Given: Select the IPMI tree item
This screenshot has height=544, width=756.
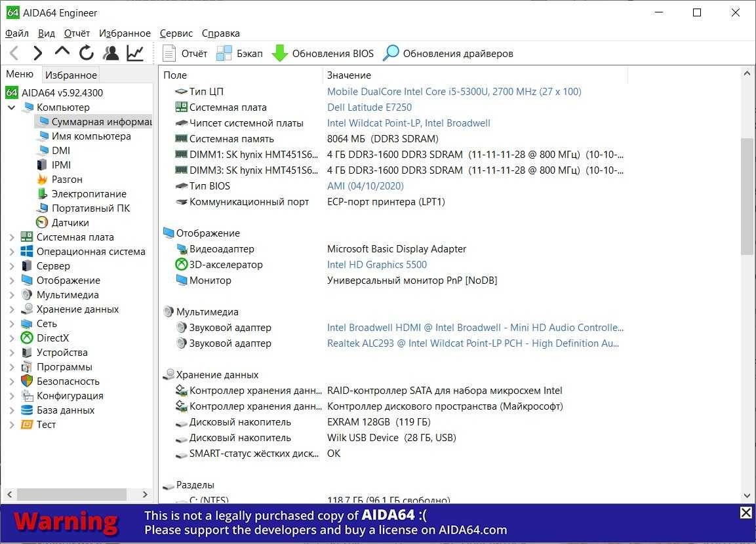Looking at the screenshot, I should coord(54,165).
